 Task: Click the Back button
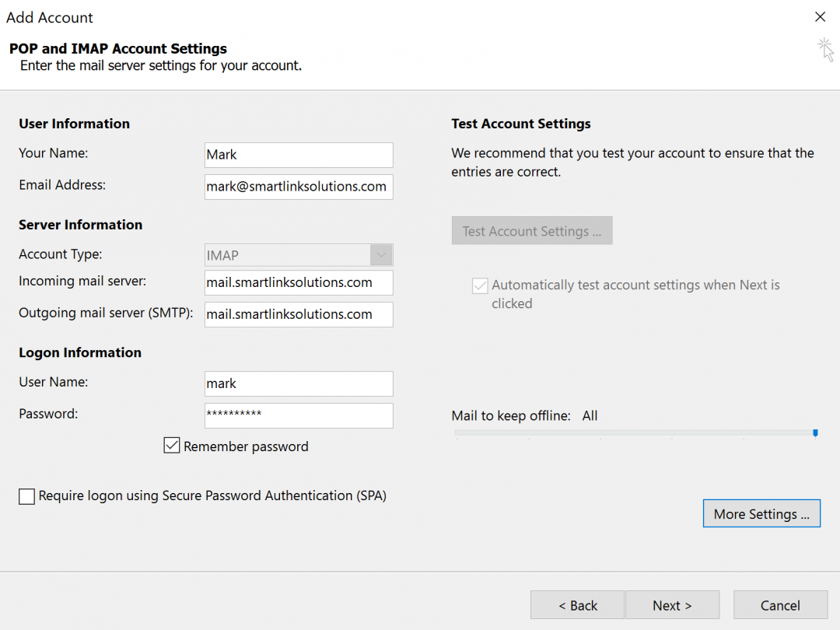pyautogui.click(x=577, y=605)
